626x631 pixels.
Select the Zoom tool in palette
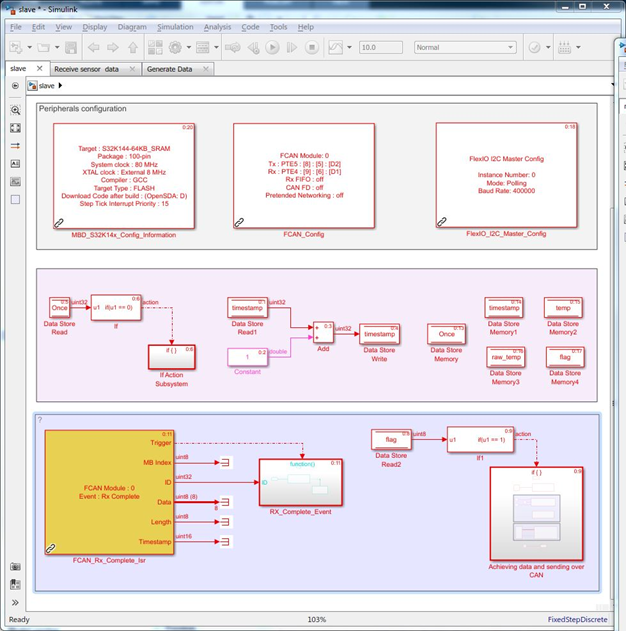15,110
